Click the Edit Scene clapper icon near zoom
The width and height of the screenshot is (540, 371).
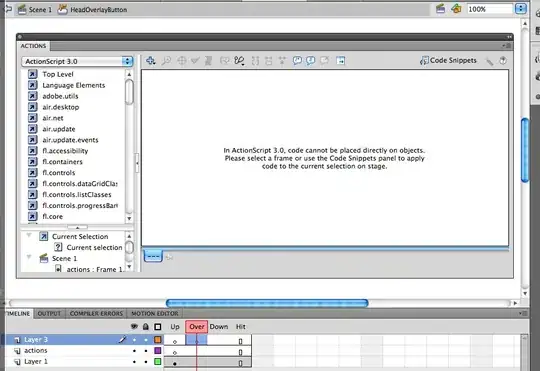point(440,9)
